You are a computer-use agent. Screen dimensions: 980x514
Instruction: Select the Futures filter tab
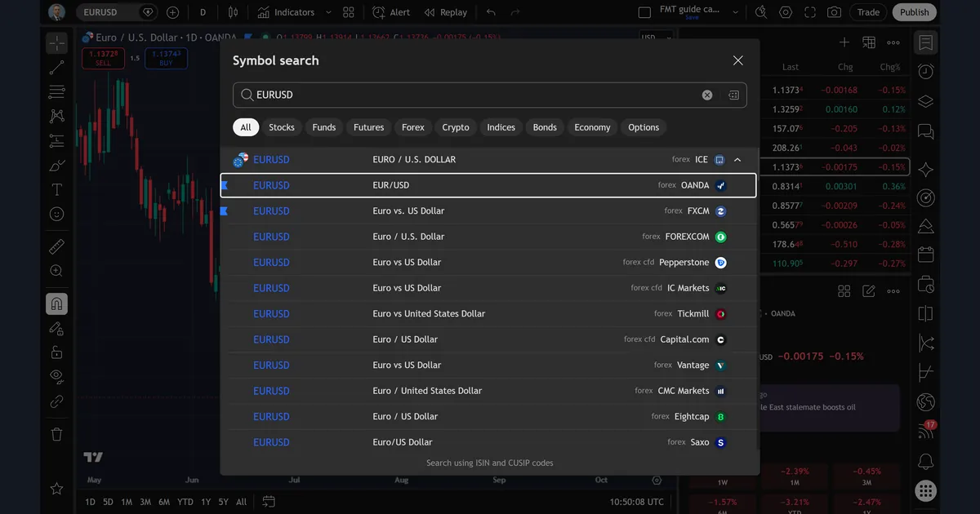point(368,127)
